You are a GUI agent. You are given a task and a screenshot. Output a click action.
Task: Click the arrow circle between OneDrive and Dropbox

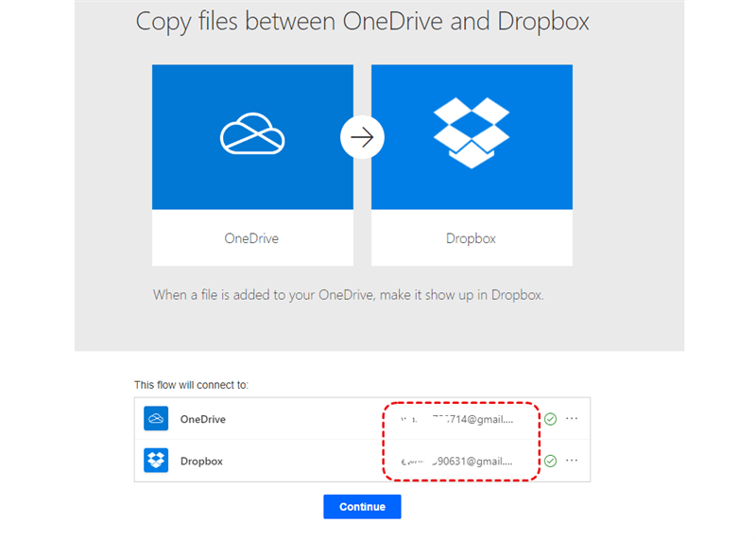pos(362,137)
